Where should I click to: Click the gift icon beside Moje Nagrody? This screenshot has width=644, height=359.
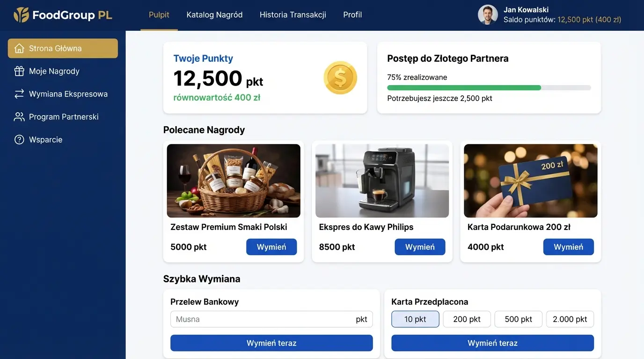(x=19, y=71)
